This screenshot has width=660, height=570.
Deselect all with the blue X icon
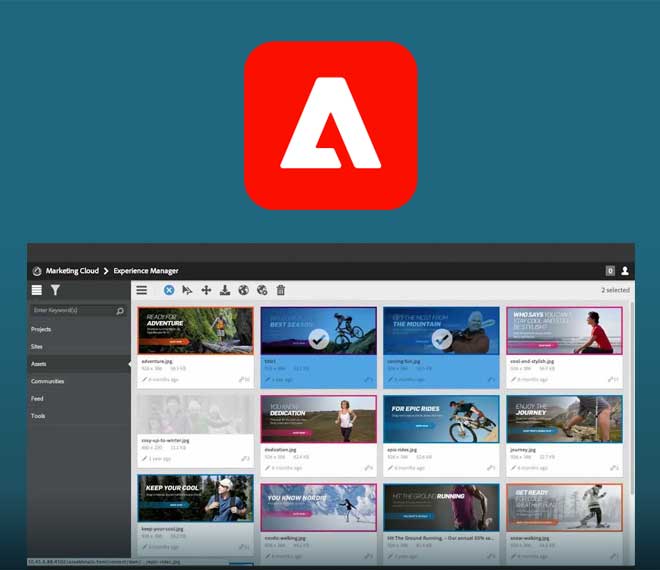tap(169, 290)
